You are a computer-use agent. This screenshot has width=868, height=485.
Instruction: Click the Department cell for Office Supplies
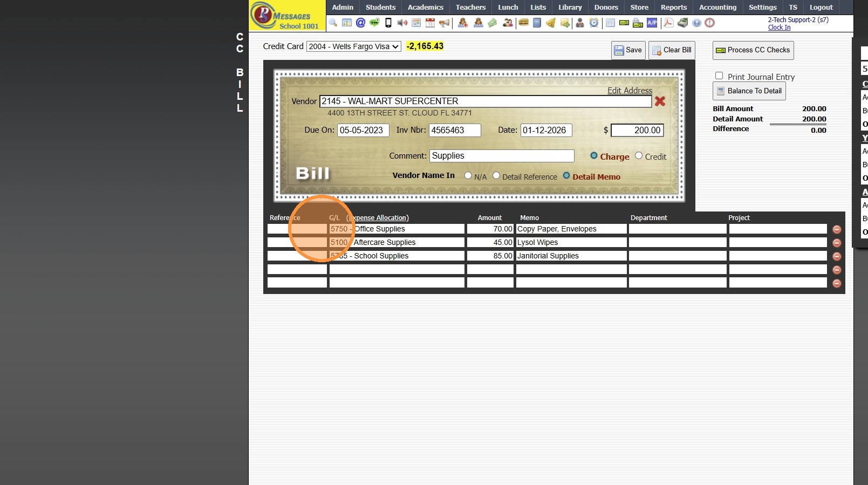tap(678, 229)
